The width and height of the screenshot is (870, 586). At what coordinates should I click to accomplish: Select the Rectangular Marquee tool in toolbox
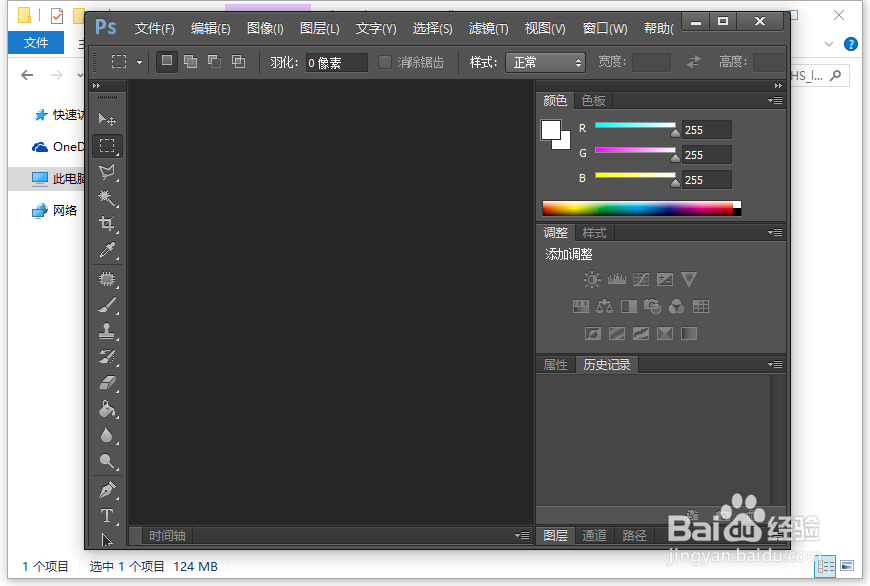coord(107,146)
